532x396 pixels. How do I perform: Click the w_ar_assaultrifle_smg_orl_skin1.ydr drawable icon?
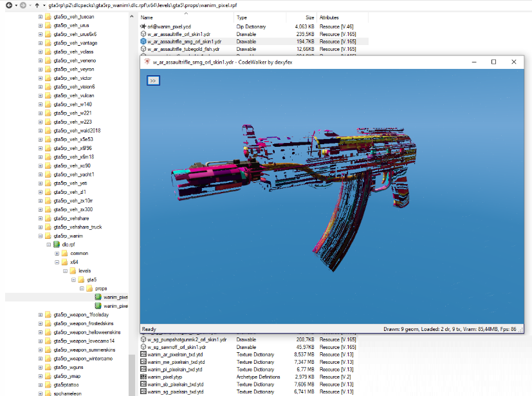[143, 41]
